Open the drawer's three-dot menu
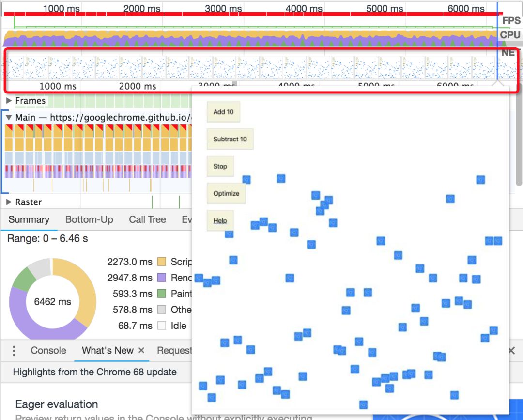The height and width of the screenshot is (420, 523). coord(14,351)
